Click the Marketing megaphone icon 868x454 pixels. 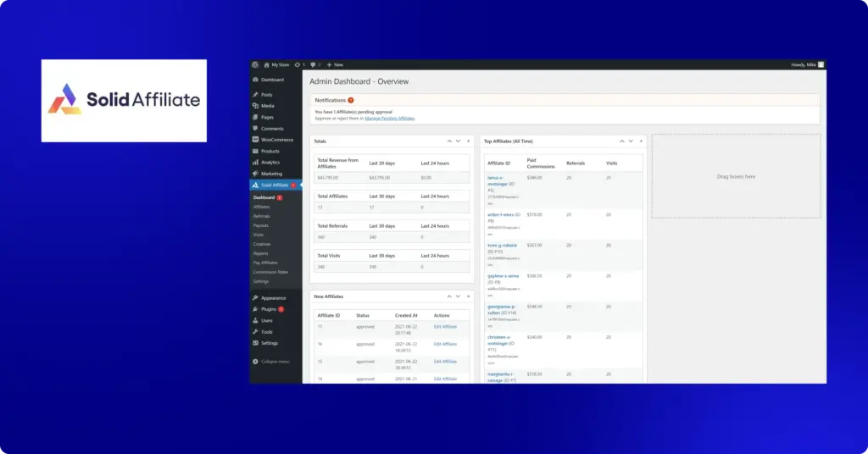click(255, 174)
